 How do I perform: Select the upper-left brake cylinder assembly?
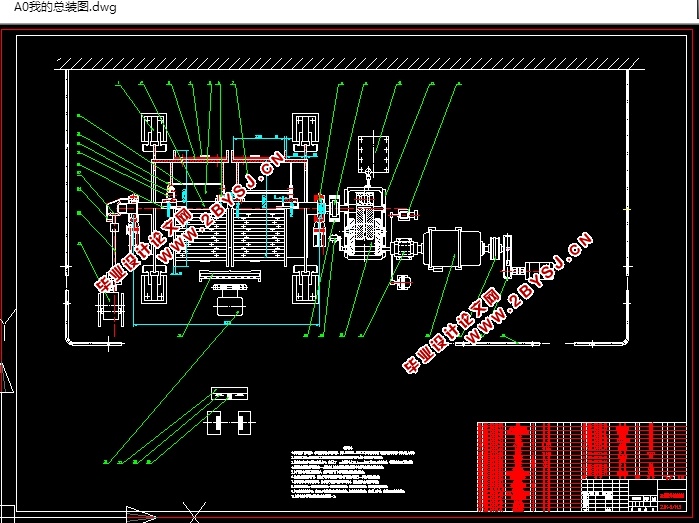click(x=154, y=133)
